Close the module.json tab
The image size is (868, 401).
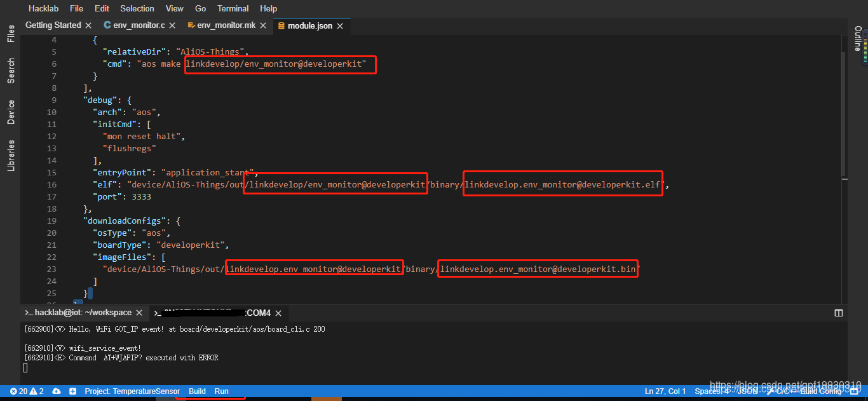(x=340, y=26)
